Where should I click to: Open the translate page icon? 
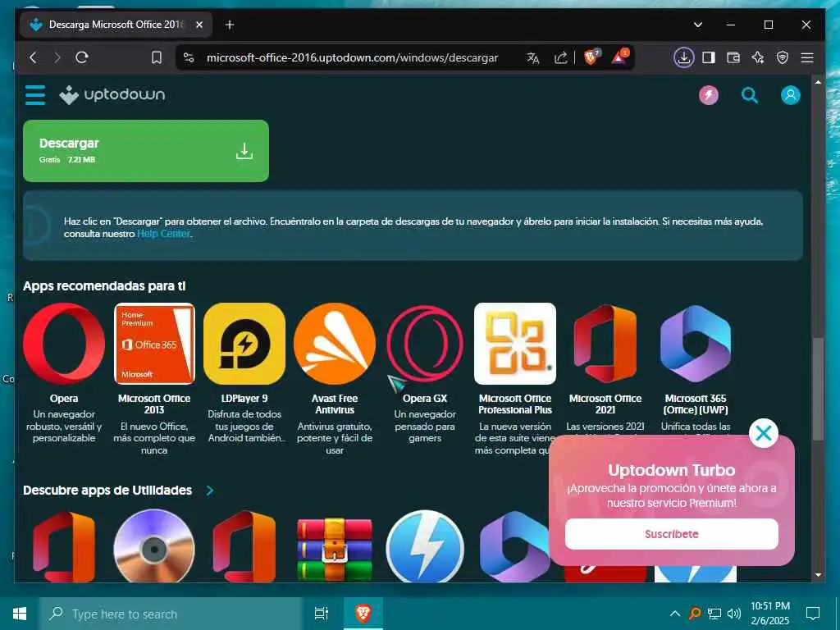533,57
